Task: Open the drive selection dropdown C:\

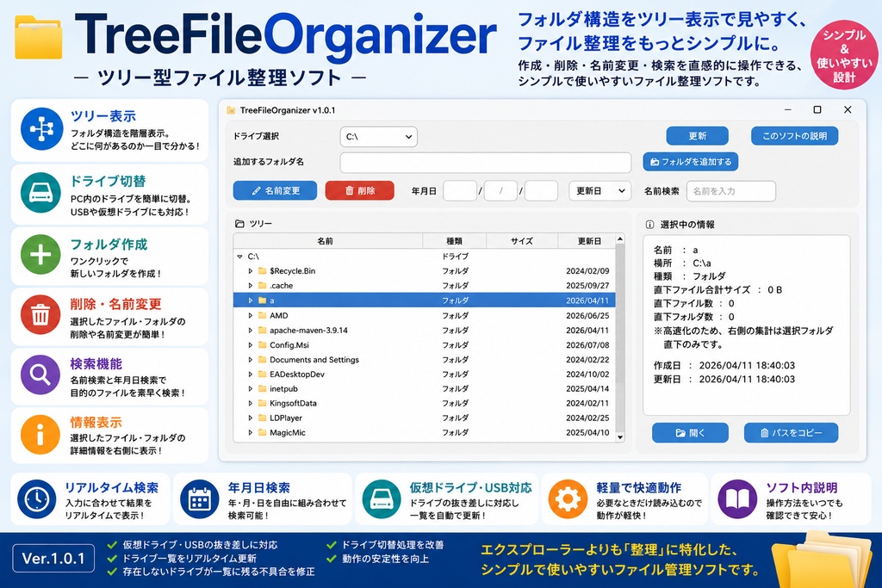Action: point(379,137)
